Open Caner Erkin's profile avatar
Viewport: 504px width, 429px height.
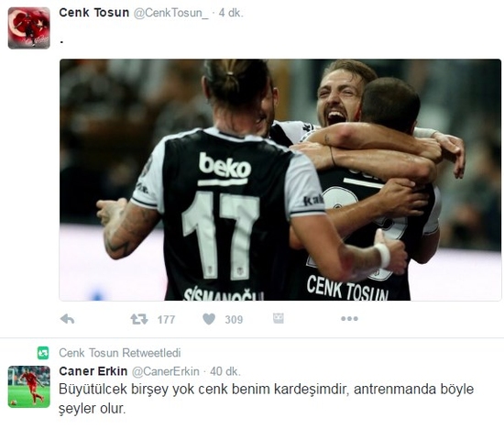[x=29, y=387]
